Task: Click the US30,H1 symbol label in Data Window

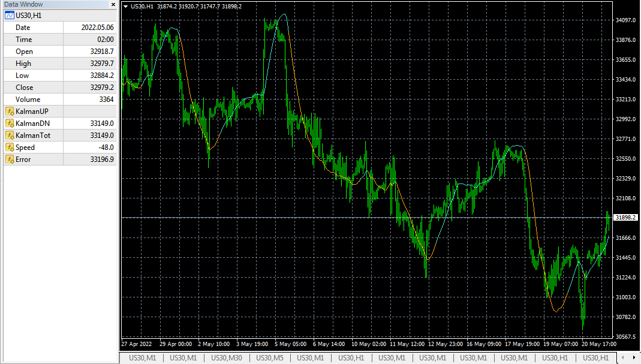Action: coord(29,16)
